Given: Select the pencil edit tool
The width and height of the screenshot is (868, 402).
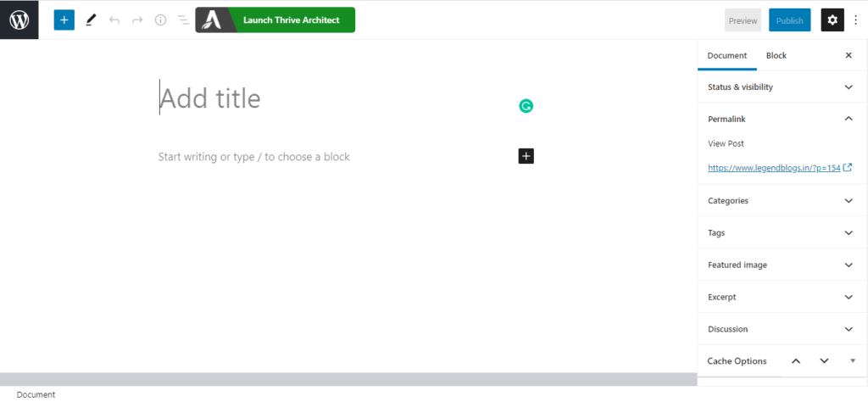Looking at the screenshot, I should coord(91,20).
